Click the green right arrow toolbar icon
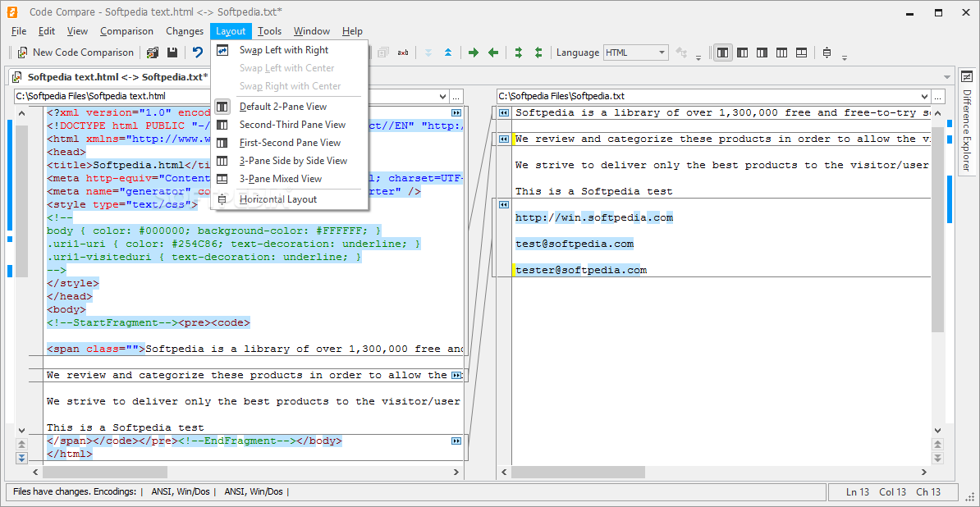 (x=474, y=53)
